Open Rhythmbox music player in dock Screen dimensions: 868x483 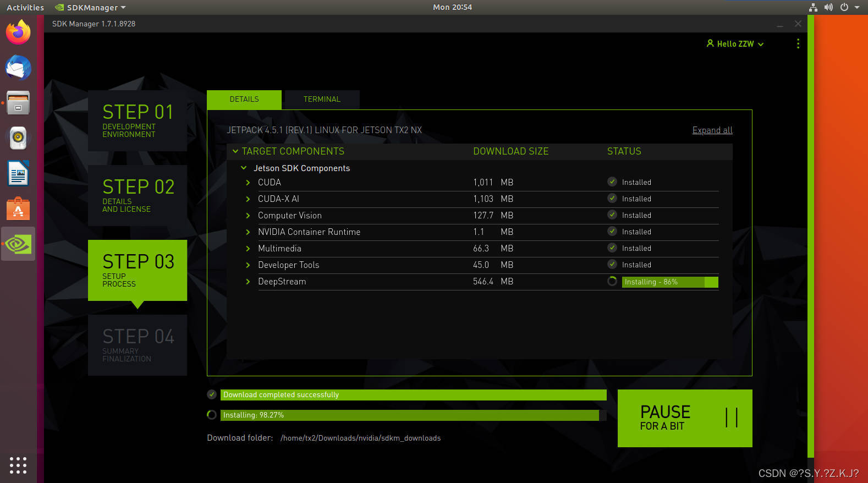pos(18,138)
